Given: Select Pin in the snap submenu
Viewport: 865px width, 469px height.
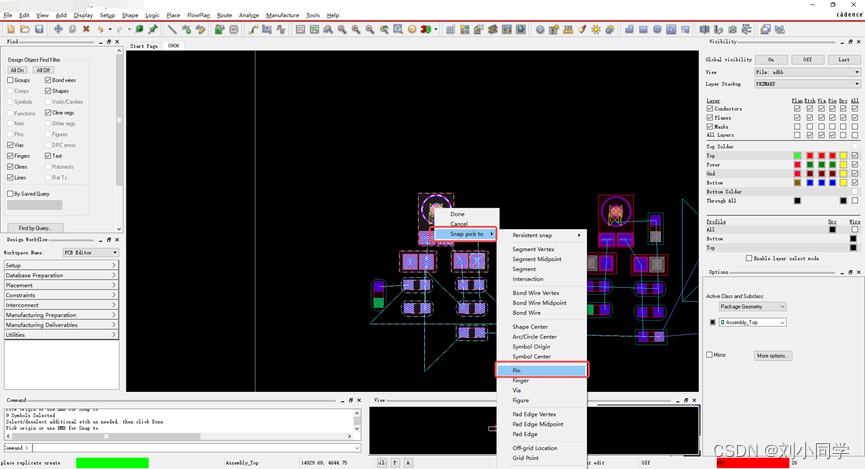Looking at the screenshot, I should [x=542, y=370].
